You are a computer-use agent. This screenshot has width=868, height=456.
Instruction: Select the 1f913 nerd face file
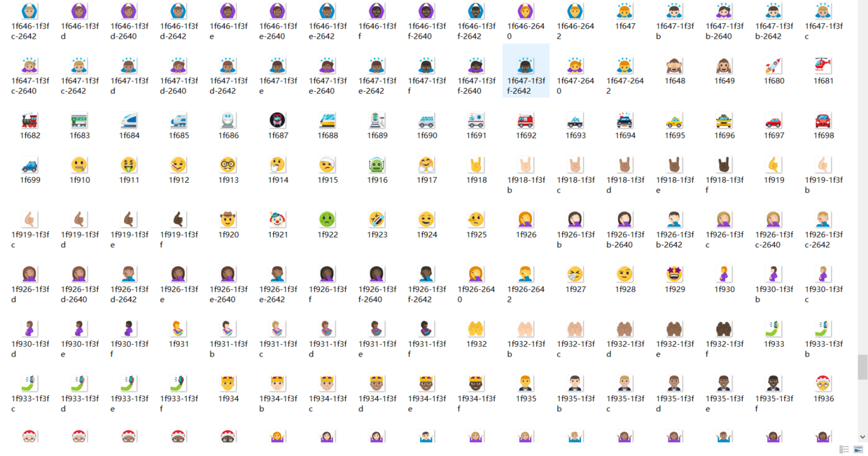tap(229, 171)
